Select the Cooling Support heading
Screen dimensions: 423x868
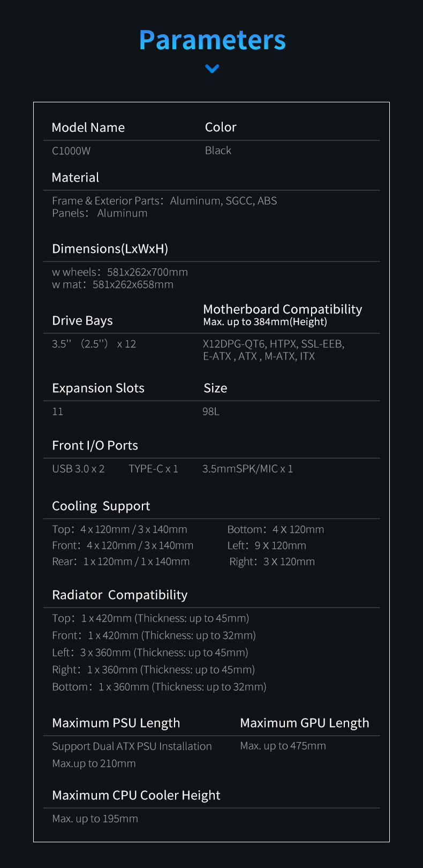(101, 506)
